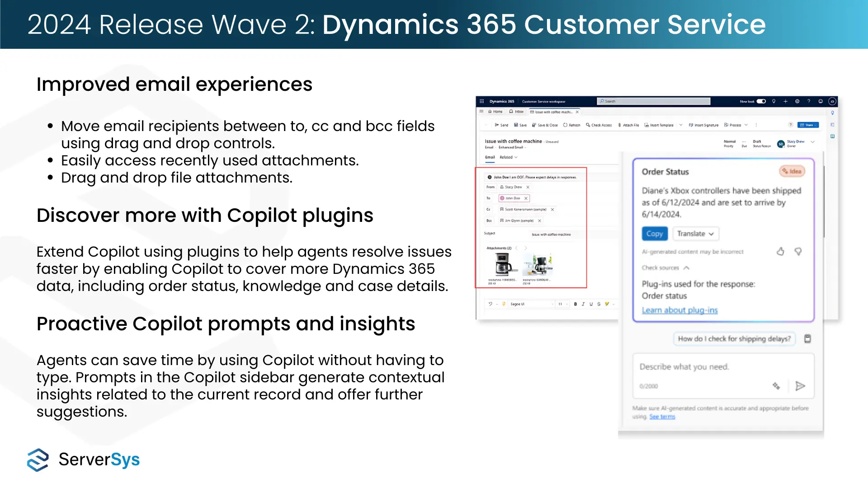The image size is (868, 488).
Task: Remove Scott Konersmann from the Cc field
Action: tap(552, 210)
